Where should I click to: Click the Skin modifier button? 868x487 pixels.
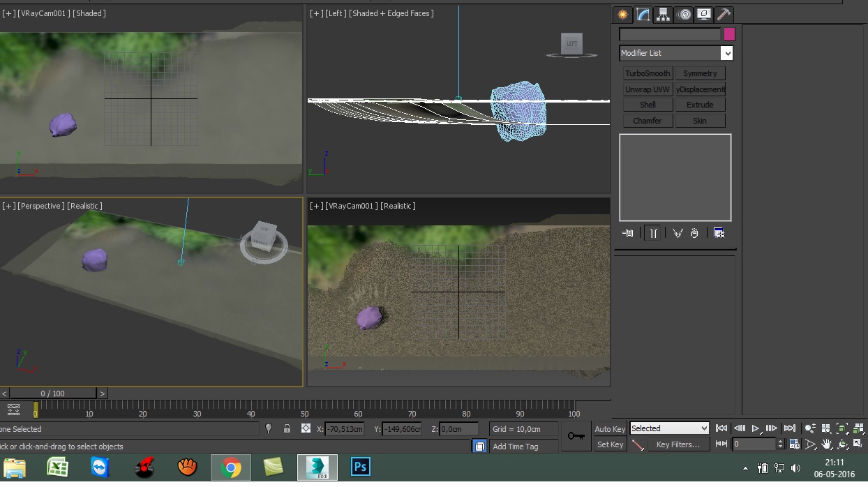(700, 121)
